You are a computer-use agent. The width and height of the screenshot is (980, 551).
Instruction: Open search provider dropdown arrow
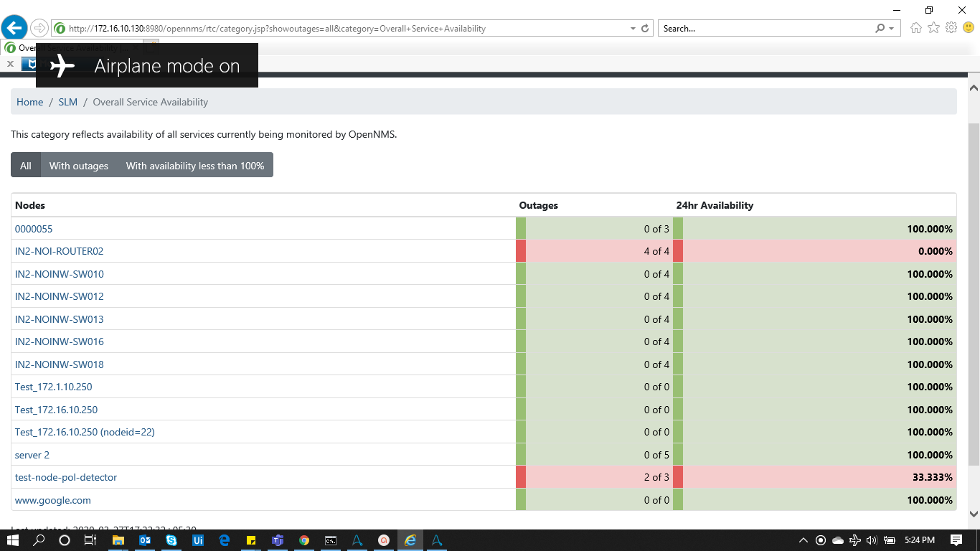892,29
